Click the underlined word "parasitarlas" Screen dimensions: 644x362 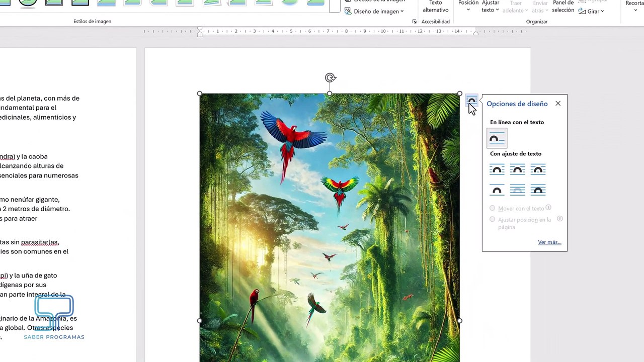click(x=40, y=242)
